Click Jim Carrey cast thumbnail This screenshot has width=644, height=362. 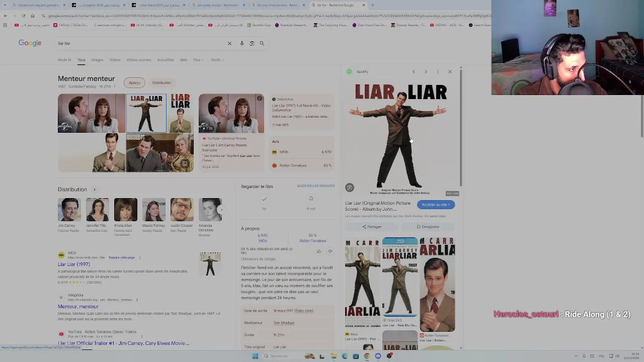point(69,210)
